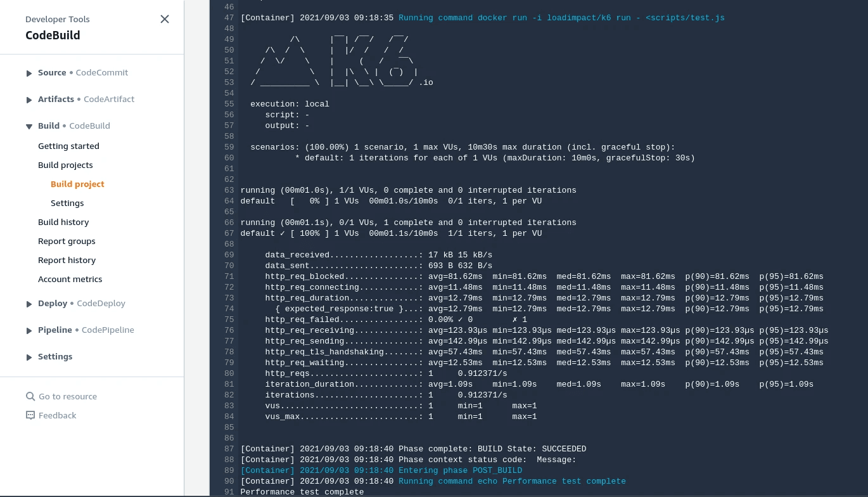Expand the Pipeline CodePipeline section
Screen dimensions: 868x497
pyautogui.click(x=29, y=330)
